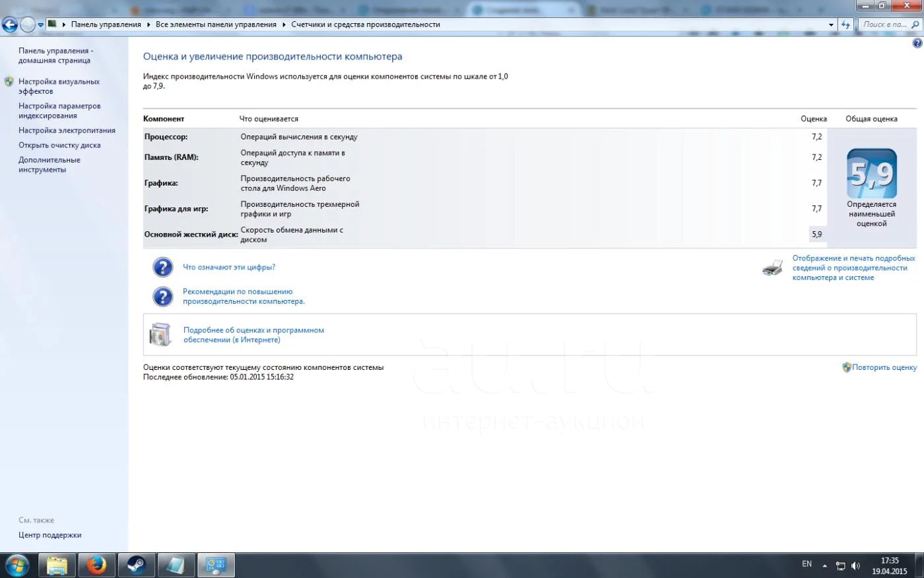Viewport: 924px width, 578px height.
Task: Open Настройка параметров индексирования
Action: pos(59,111)
